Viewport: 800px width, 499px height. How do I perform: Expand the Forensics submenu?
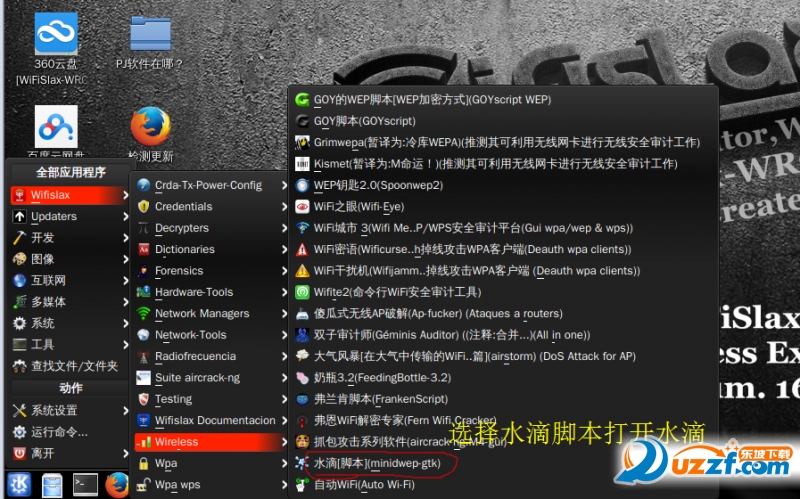[x=211, y=271]
